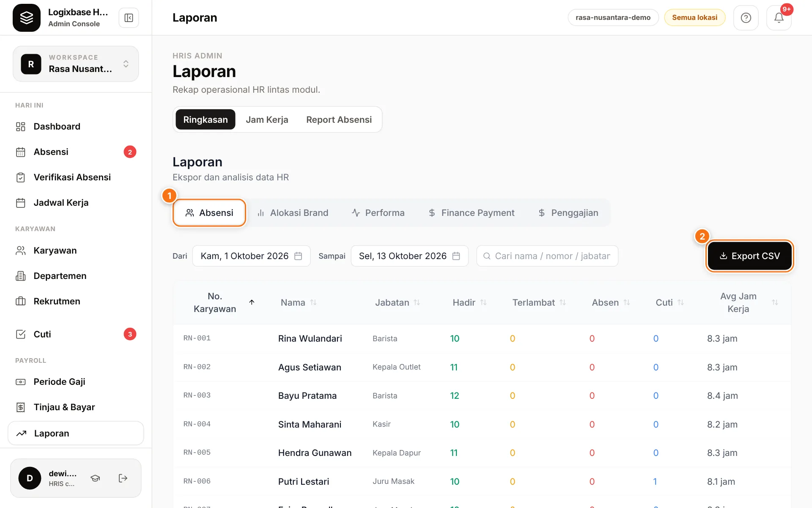Screen dimensions: 812x508
Task: Open Absensi in the sidebar menu
Action: click(76, 152)
